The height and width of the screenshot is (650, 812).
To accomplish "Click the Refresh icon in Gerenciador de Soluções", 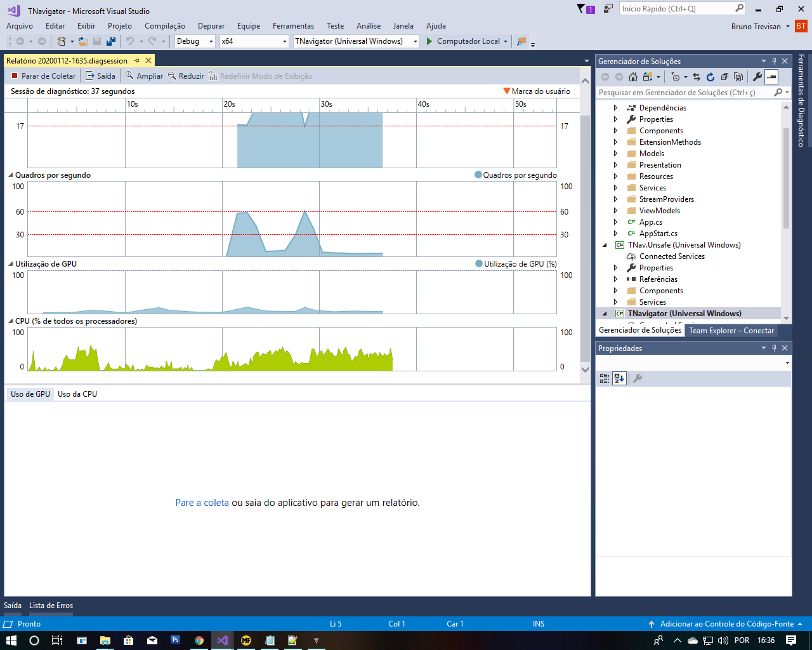I will coord(710,76).
